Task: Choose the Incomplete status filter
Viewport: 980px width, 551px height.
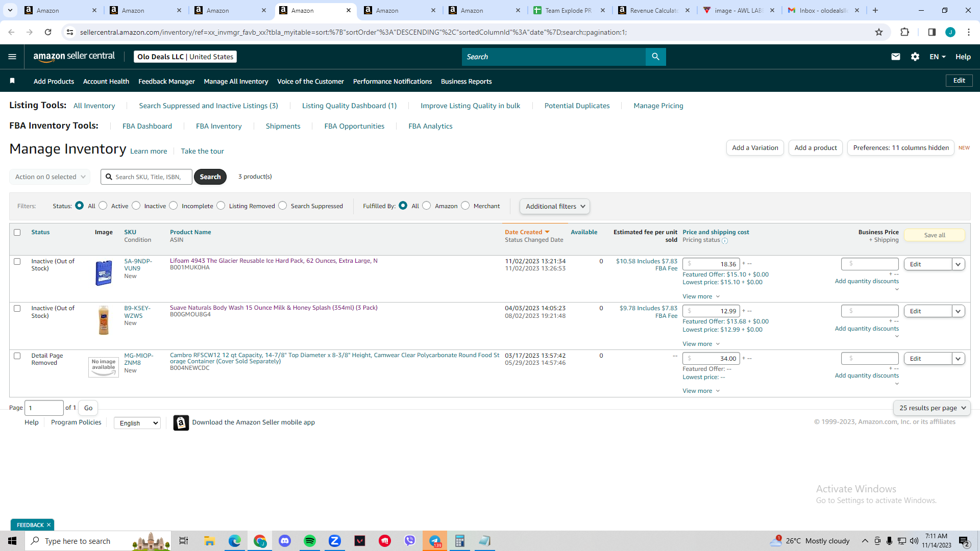Action: [x=174, y=205]
